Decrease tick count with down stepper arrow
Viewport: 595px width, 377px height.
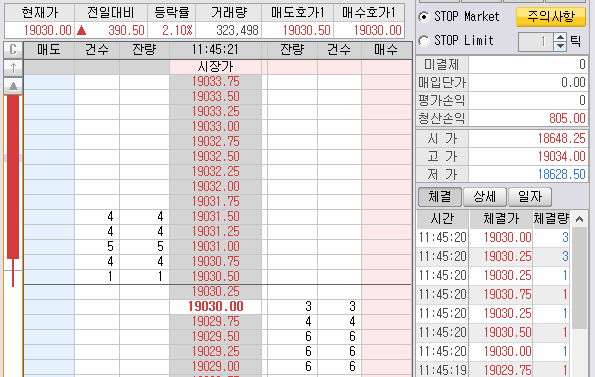(560, 46)
